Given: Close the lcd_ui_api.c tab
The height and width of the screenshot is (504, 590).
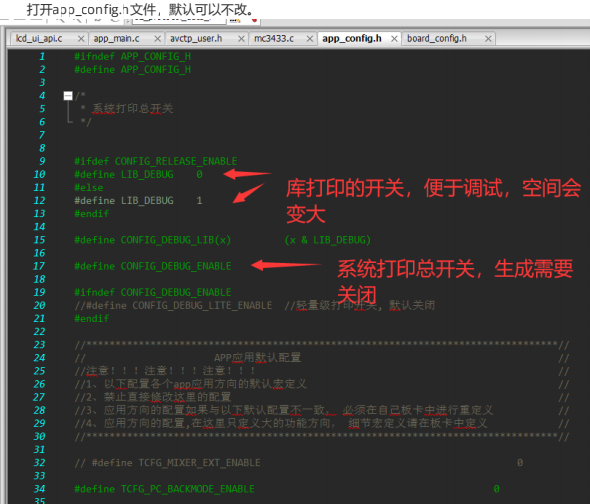Looking at the screenshot, I should 81,39.
